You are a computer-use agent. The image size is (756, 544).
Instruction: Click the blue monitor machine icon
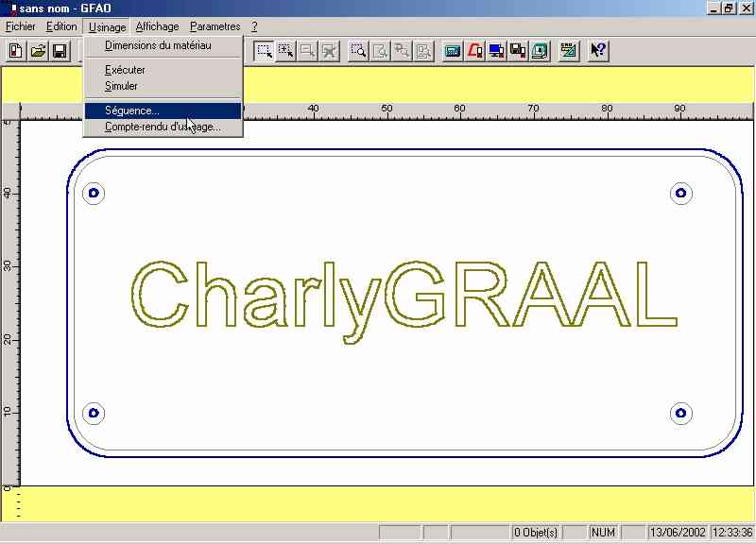tap(496, 51)
